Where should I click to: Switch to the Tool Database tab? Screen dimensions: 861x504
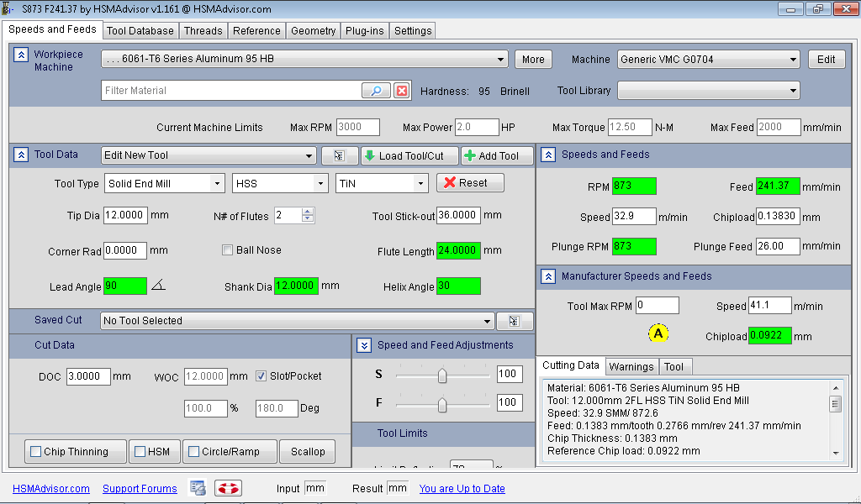point(140,31)
